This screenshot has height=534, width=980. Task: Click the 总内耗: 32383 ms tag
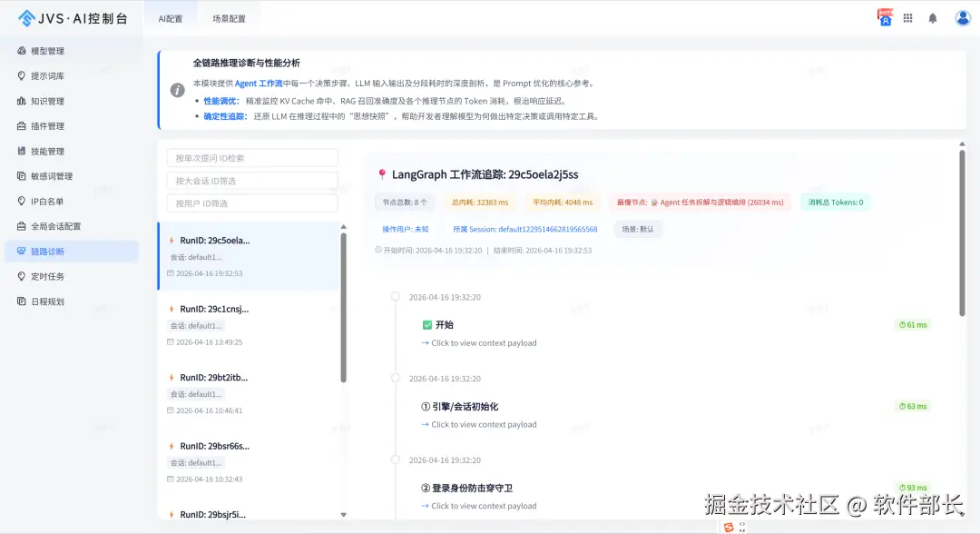480,202
